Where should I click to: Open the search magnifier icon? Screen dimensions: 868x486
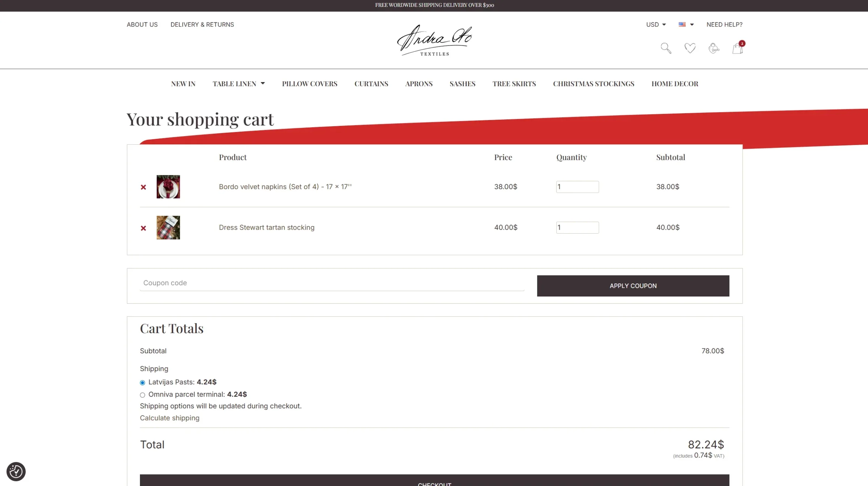coord(666,48)
